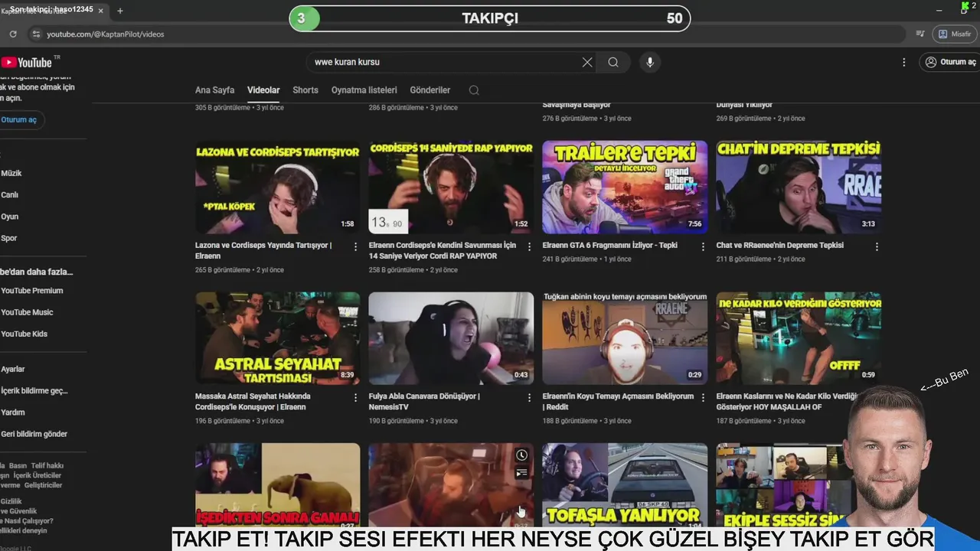Reload the page in browser

13,34
